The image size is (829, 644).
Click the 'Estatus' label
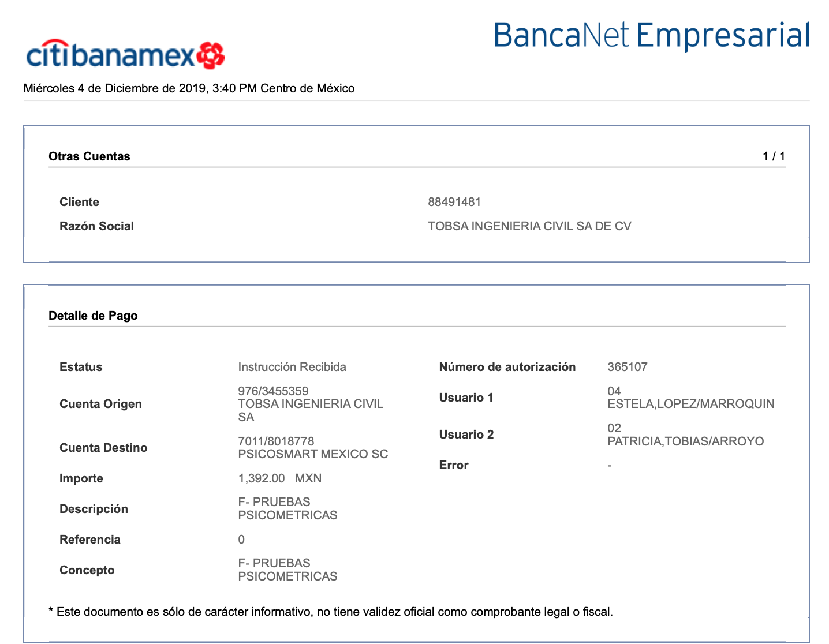pos(81,367)
